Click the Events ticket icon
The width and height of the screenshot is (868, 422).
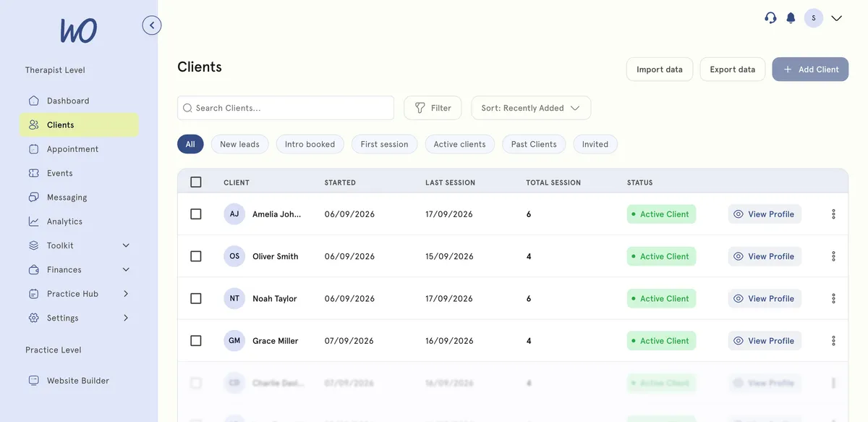34,173
